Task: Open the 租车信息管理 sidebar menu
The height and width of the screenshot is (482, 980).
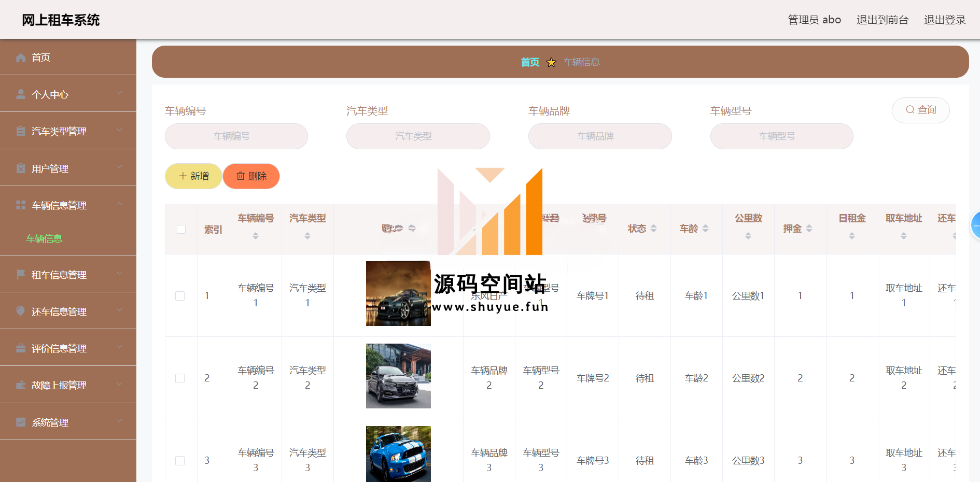Action: pyautogui.click(x=68, y=274)
